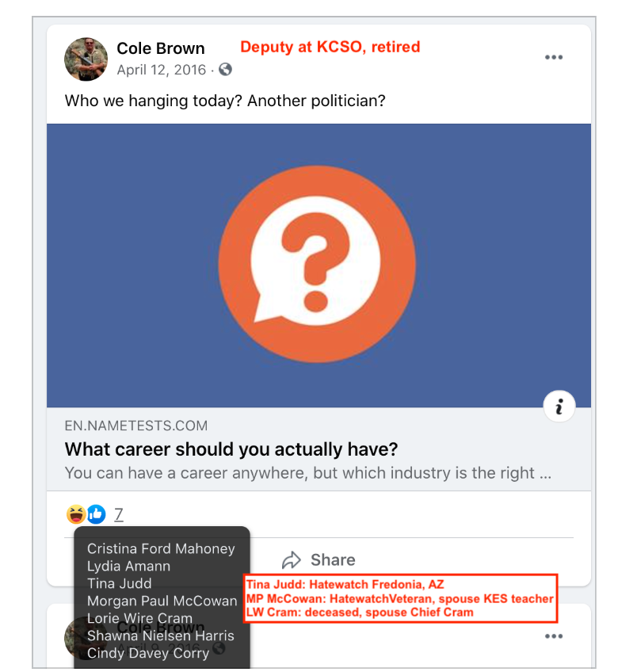Select Lydia Amann in the reactions list
The image size is (618, 672).
click(x=128, y=566)
